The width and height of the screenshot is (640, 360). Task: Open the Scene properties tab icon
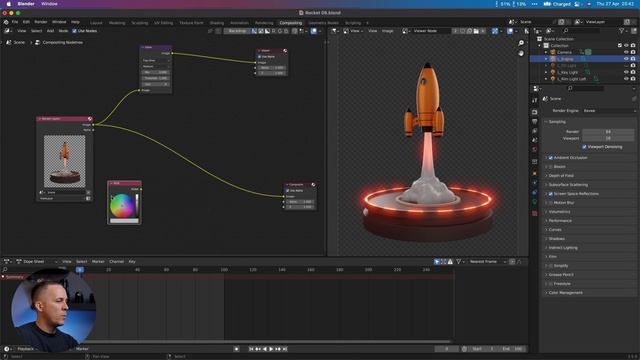pyautogui.click(x=535, y=140)
